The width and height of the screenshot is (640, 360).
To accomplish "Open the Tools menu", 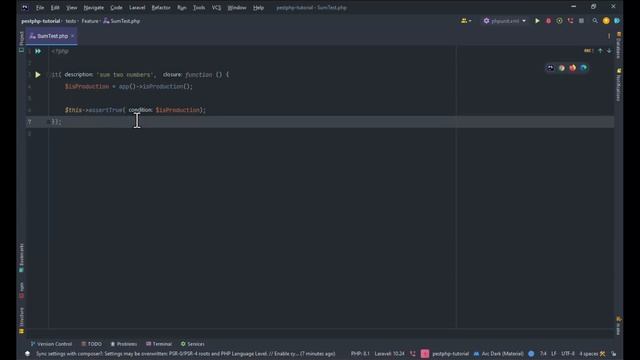I will pos(199,7).
